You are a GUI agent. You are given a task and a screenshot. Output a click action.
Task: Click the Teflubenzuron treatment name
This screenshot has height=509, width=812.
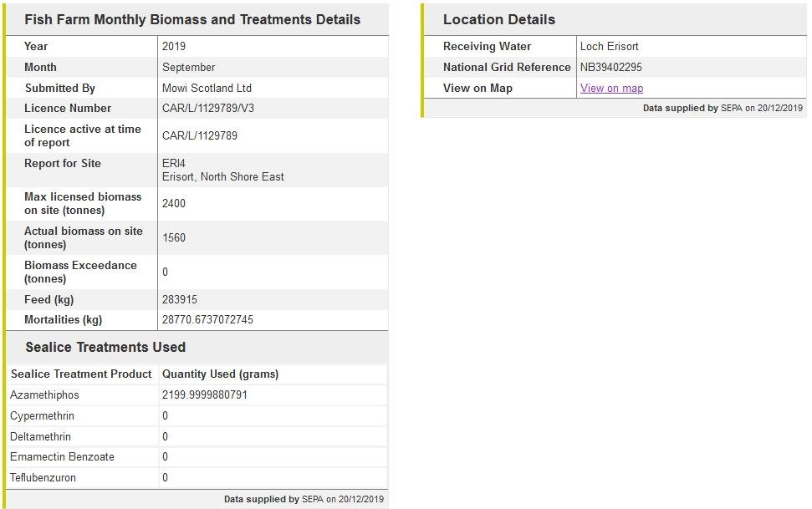[x=43, y=477]
